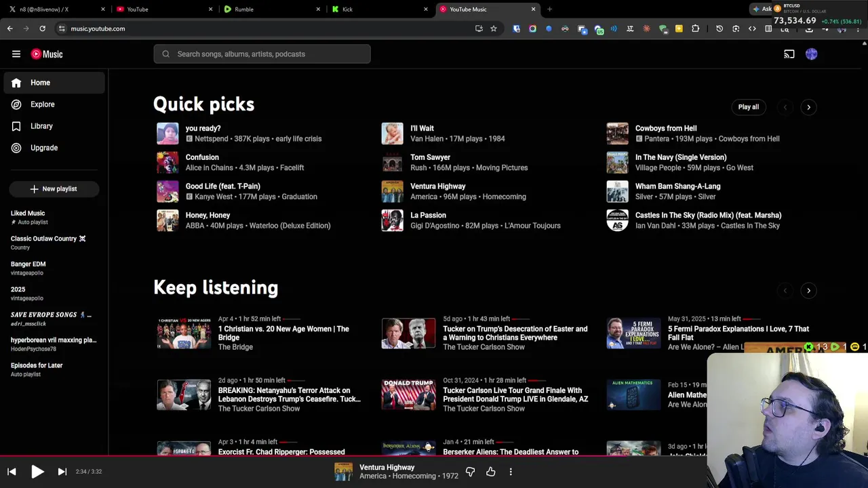Dislike the song Ventura Highway
Viewport: 868px width, 488px height.
(470, 472)
